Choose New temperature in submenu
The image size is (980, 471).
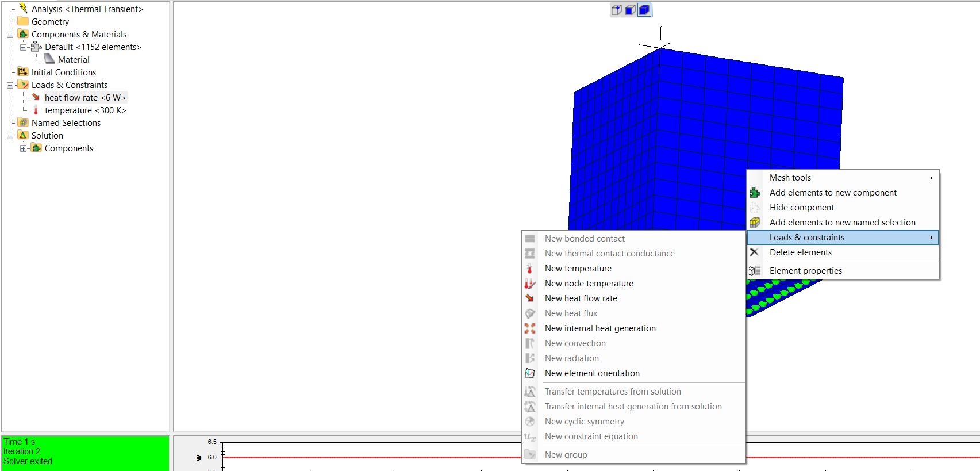[634, 269]
